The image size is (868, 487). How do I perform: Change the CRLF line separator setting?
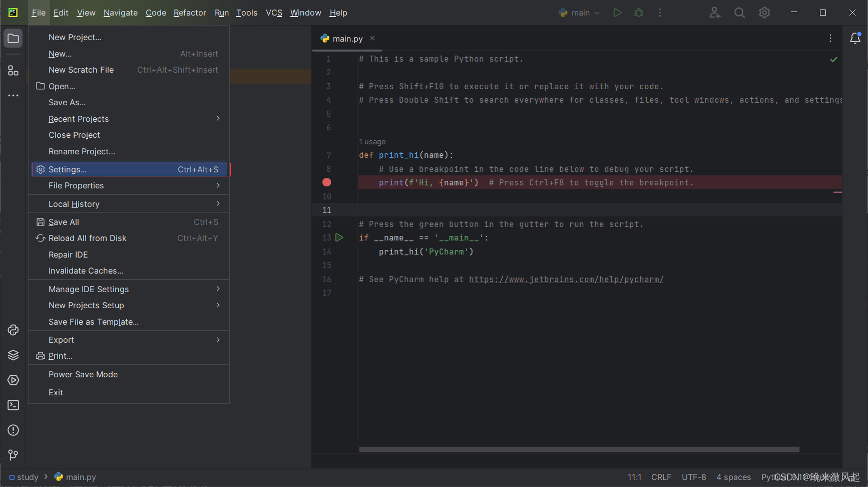click(x=661, y=477)
